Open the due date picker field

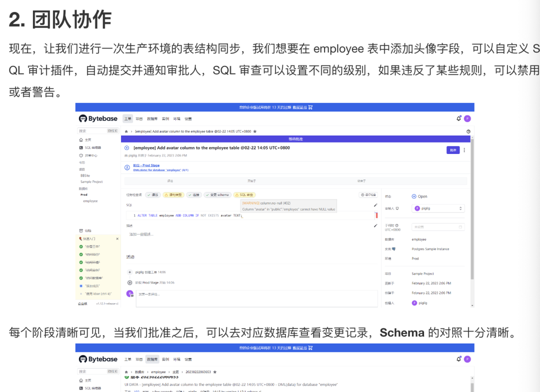click(x=438, y=227)
